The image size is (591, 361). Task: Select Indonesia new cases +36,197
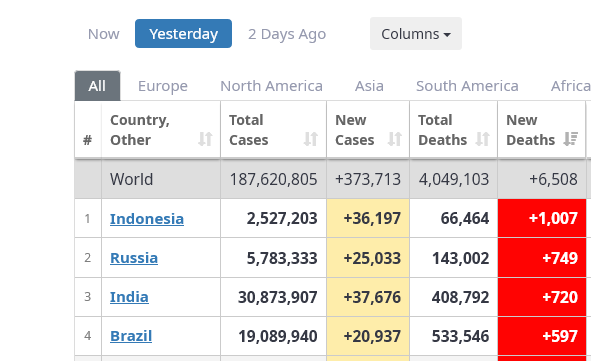coord(372,218)
